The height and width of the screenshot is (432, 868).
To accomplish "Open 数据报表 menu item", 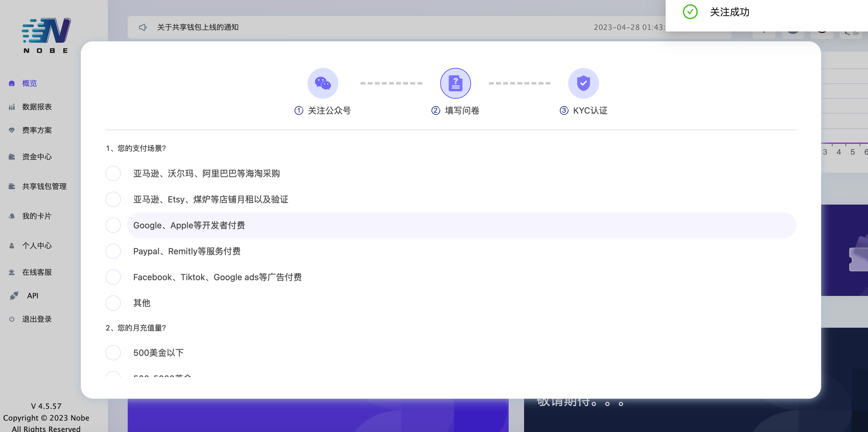I will point(37,107).
